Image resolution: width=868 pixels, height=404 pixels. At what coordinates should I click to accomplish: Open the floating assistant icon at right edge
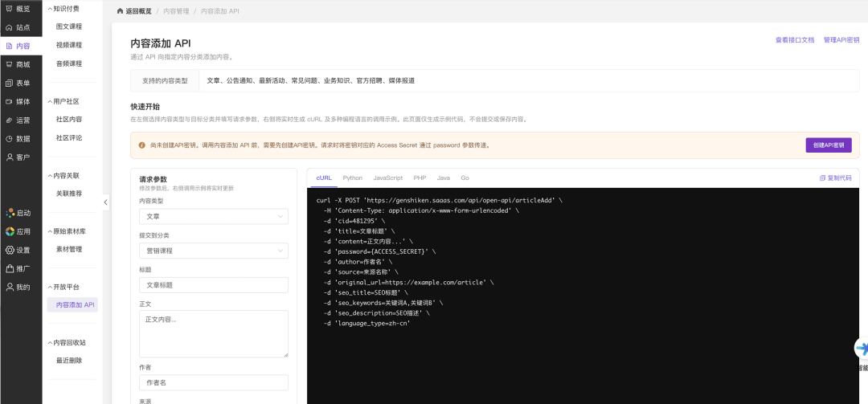tap(862, 349)
